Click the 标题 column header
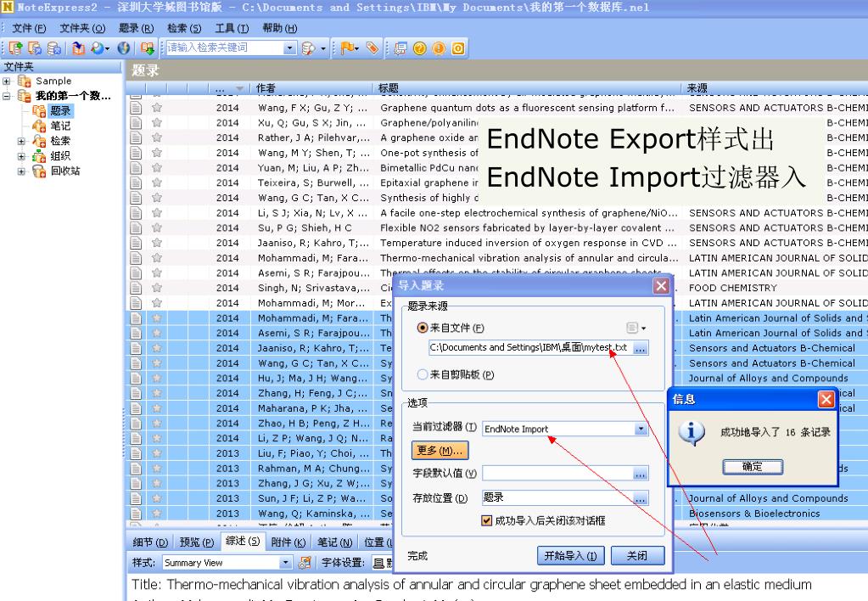 coord(526,88)
